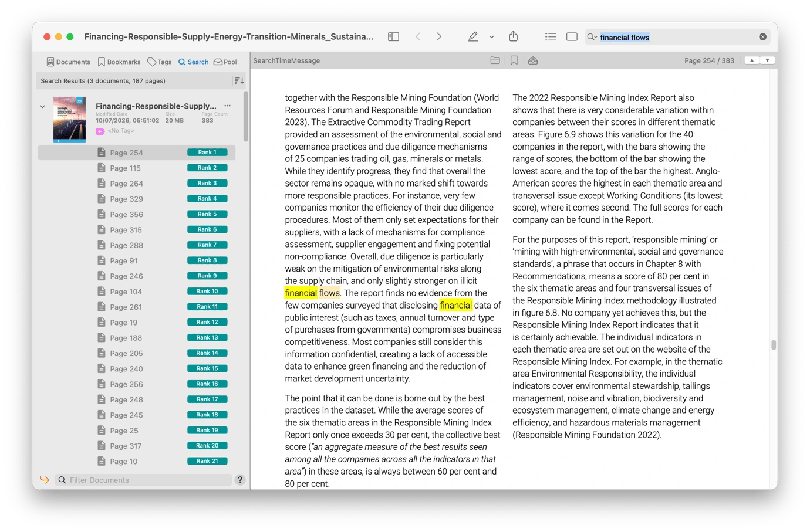The width and height of the screenshot is (810, 532).
Task: Go back with the left chevron
Action: coord(418,37)
